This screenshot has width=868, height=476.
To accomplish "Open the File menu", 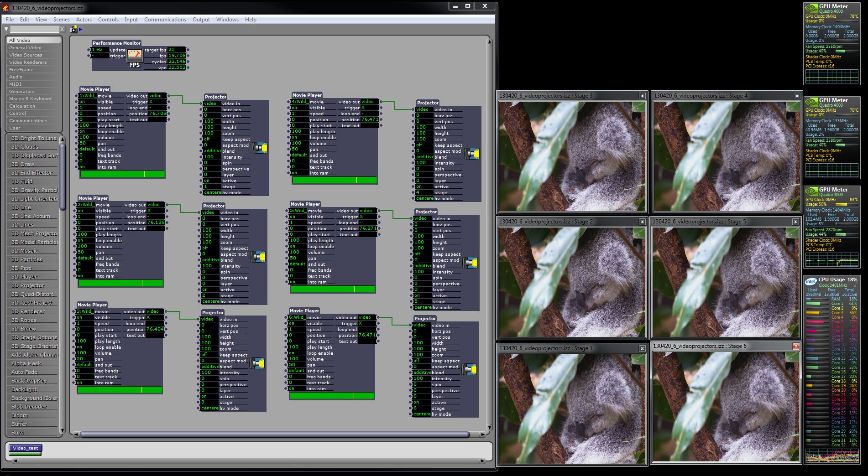I will coord(10,20).
